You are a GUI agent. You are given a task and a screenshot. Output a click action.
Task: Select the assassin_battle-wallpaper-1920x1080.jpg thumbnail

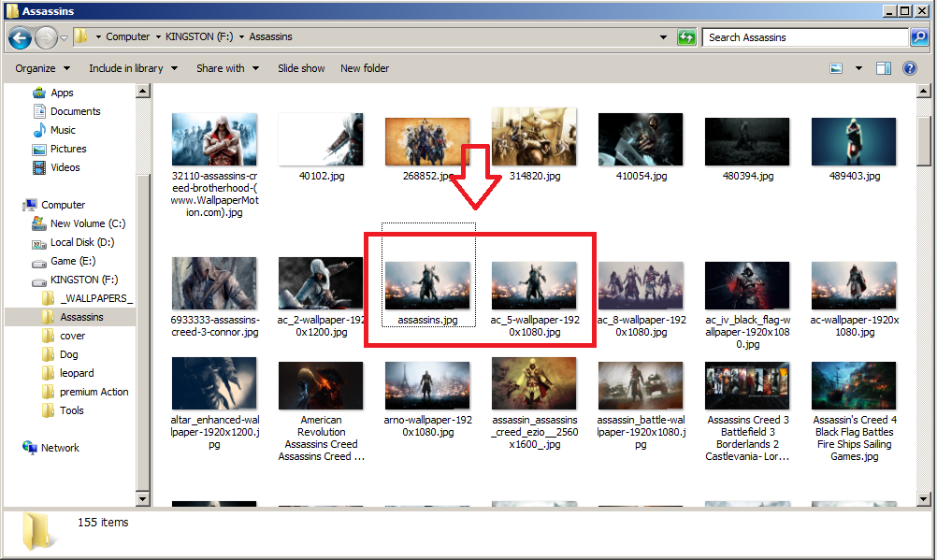coord(641,385)
